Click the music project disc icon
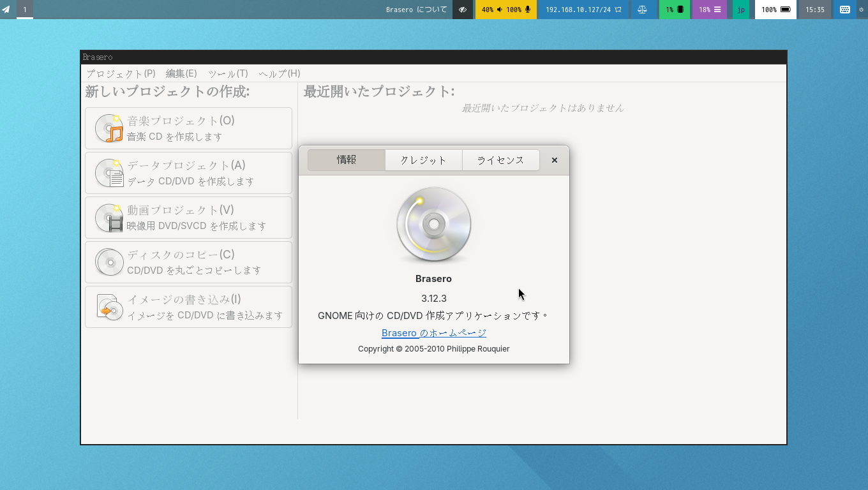Viewport: 868px width, 490px height. coord(109,128)
